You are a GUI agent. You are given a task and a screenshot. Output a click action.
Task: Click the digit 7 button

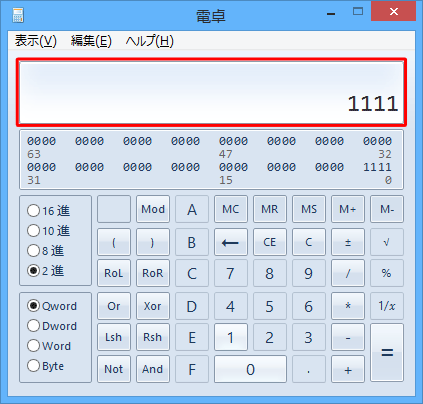pyautogui.click(x=231, y=273)
